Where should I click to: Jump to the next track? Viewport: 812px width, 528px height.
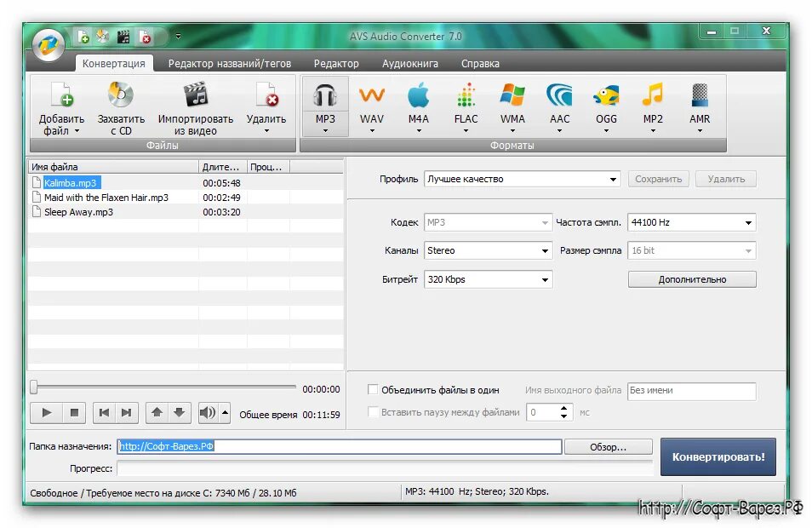point(126,412)
